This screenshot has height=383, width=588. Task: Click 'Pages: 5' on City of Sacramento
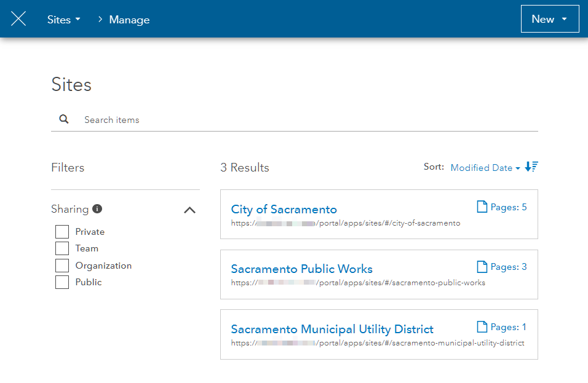tap(509, 207)
